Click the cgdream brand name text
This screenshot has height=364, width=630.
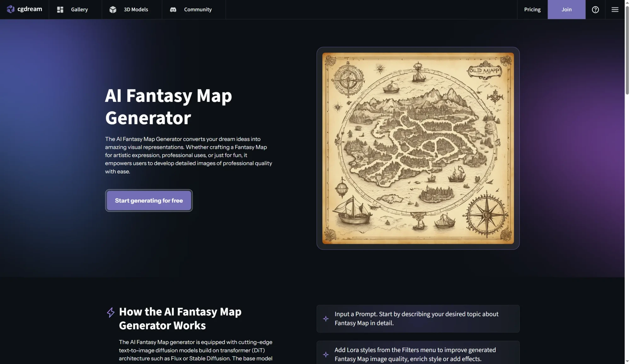pyautogui.click(x=30, y=9)
